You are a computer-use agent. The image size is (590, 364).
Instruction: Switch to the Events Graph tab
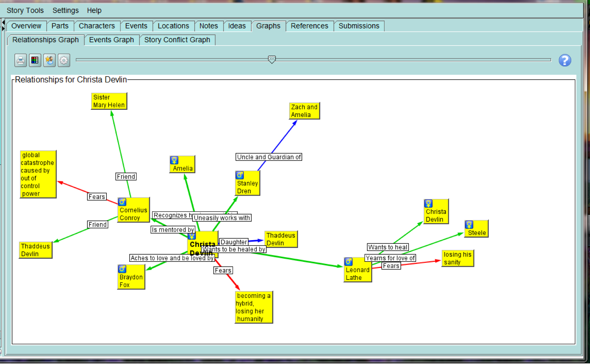tap(111, 40)
